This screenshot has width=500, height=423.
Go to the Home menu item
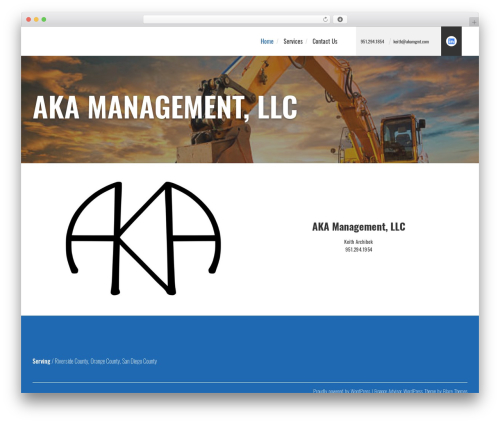(267, 41)
